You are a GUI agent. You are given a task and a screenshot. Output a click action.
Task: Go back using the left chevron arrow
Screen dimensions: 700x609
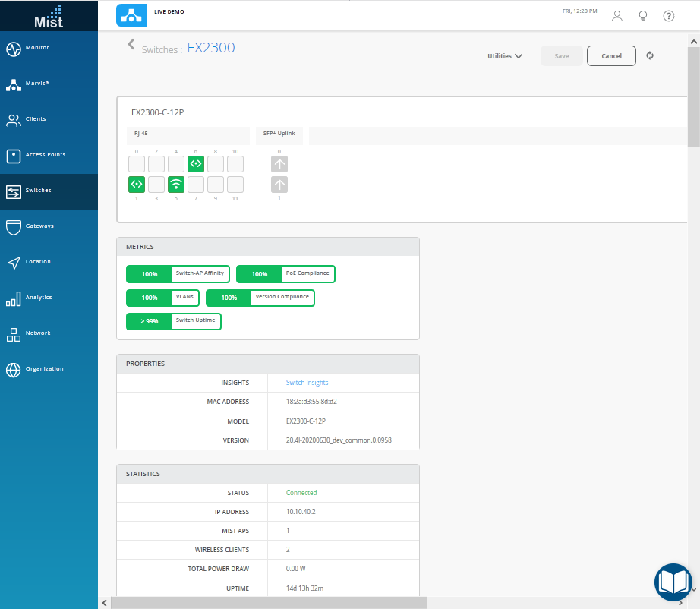(x=131, y=45)
